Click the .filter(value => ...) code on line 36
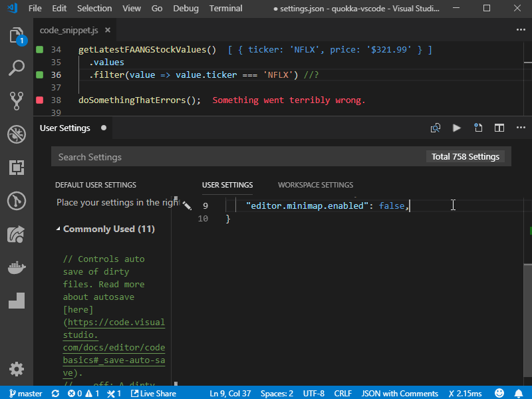 194,74
